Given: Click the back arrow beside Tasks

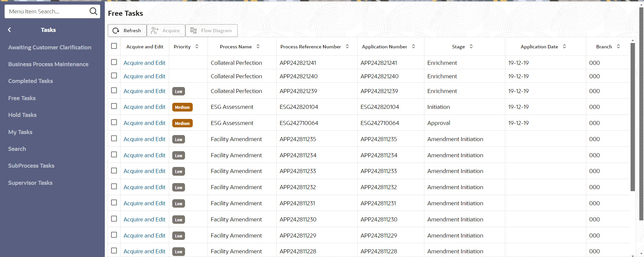Looking at the screenshot, I should tap(9, 30).
